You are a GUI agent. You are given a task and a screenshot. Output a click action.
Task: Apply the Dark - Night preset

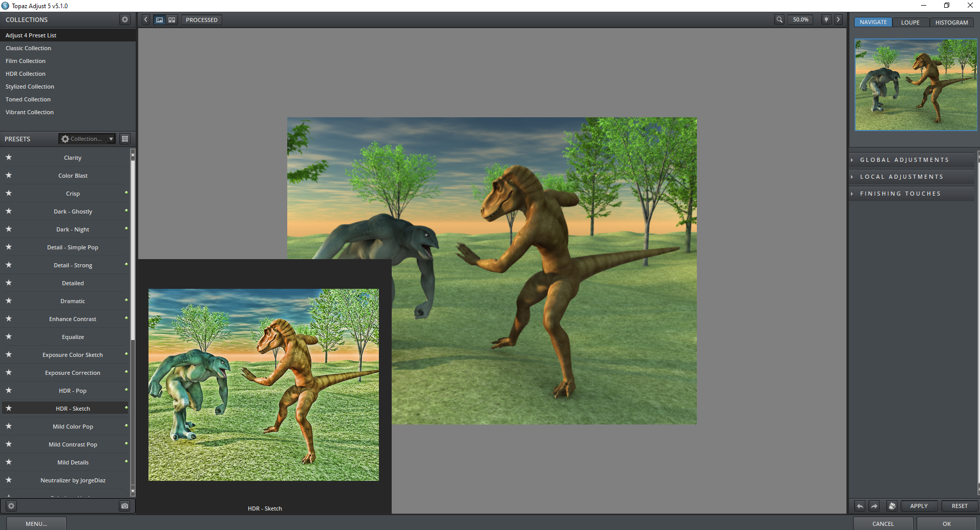(x=73, y=229)
